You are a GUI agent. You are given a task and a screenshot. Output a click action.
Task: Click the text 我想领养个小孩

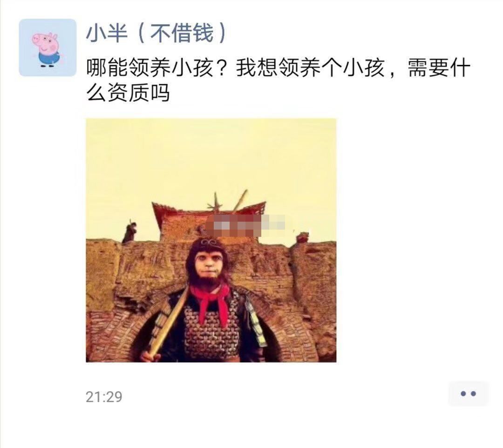coord(310,68)
